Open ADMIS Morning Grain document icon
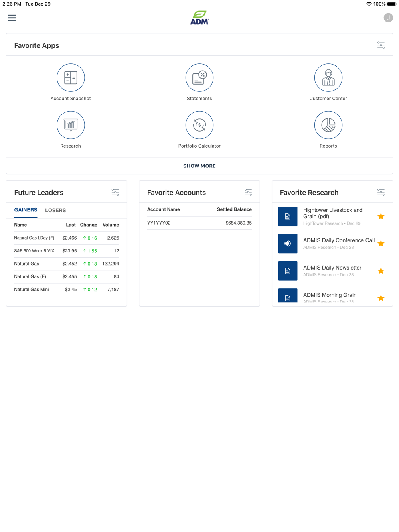 (288, 296)
